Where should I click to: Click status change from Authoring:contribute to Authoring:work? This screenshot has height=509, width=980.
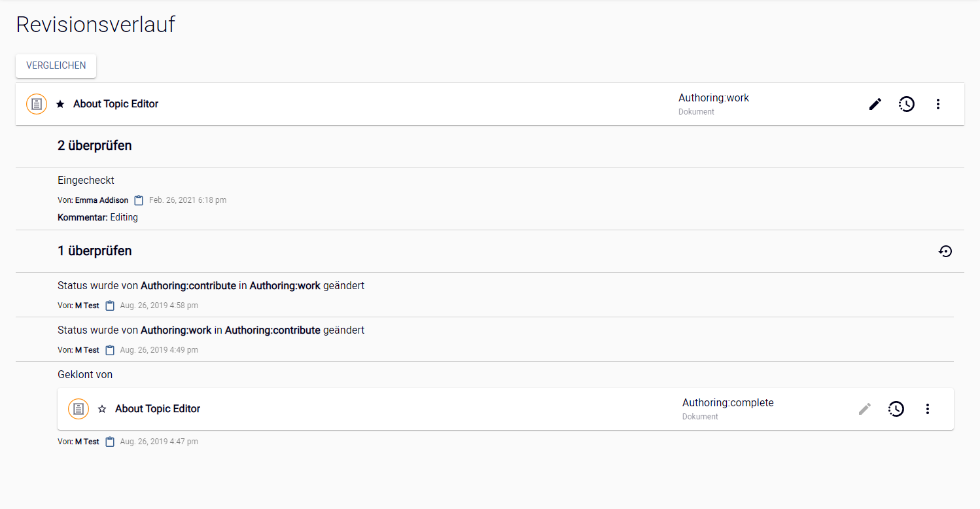pyautogui.click(x=211, y=286)
